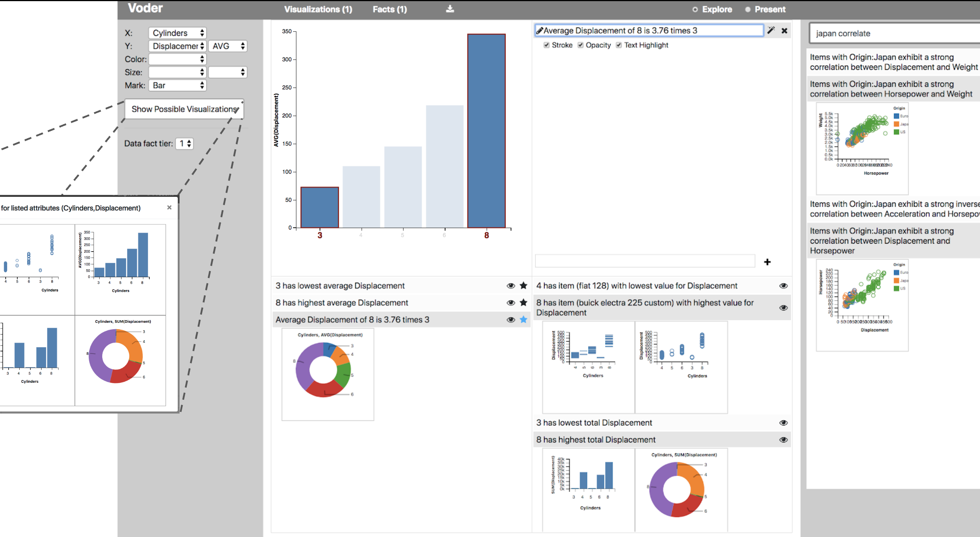This screenshot has width=980, height=537.
Task: Uncheck the Opacity checkbox
Action: point(581,45)
